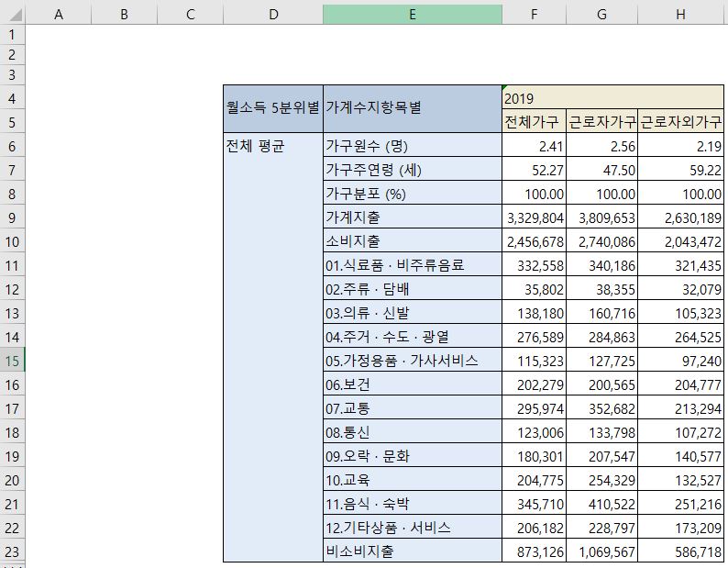The height and width of the screenshot is (568, 728).
Task: Click the '월소득 5분위별' header cell
Action: coord(273,109)
